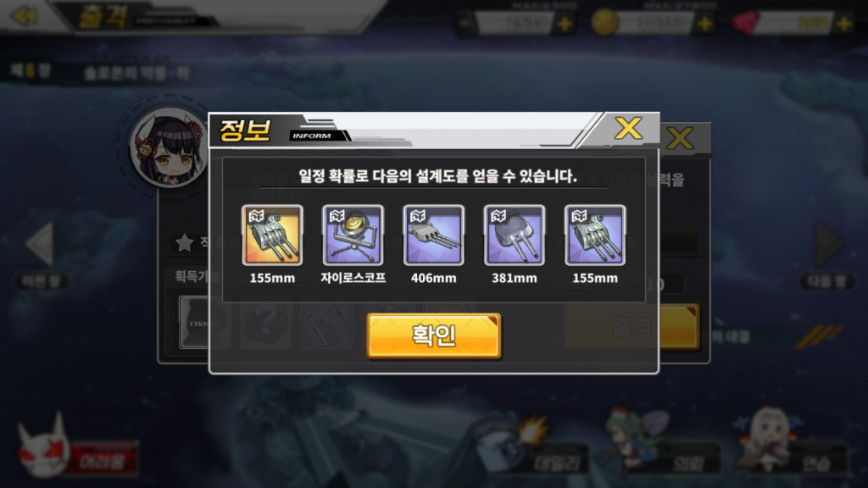Tap the 자이로스코프 gyroscope blueprint icon
Image resolution: width=868 pixels, height=488 pixels.
coord(353,235)
